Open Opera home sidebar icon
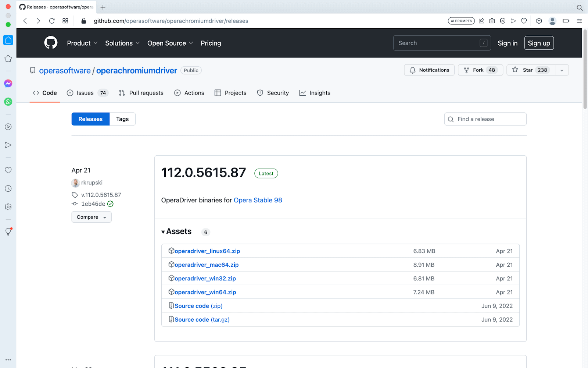Image resolution: width=588 pixels, height=368 pixels. tap(8, 40)
